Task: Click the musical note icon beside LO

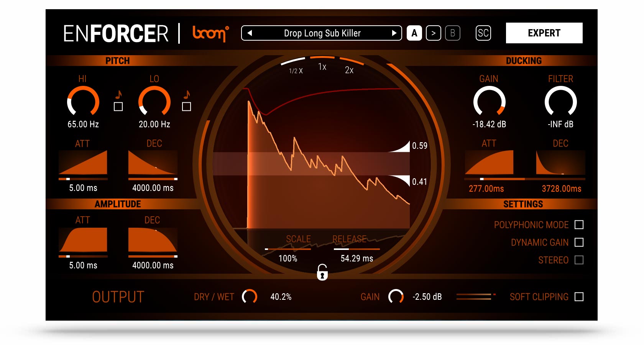Action: (x=187, y=94)
